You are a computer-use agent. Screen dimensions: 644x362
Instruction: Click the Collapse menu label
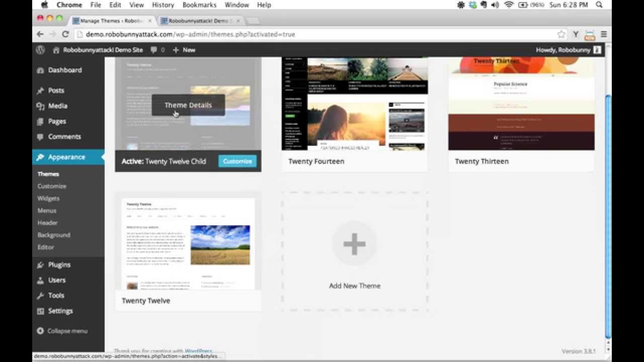67,331
